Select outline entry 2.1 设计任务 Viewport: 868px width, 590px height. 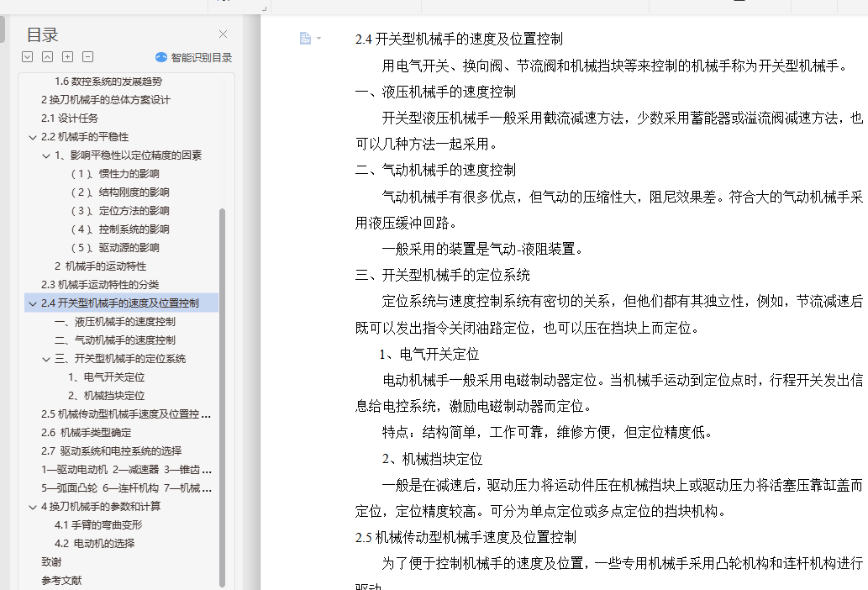70,118
